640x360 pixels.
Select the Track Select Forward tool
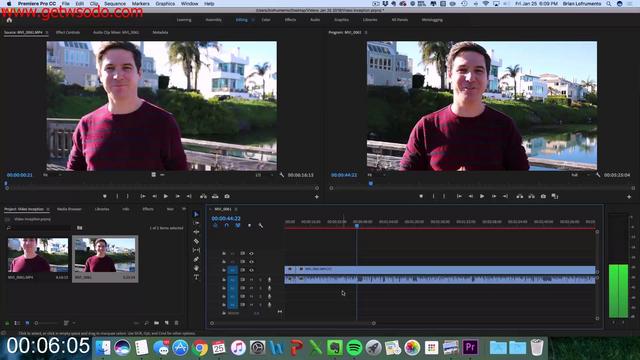point(196,223)
